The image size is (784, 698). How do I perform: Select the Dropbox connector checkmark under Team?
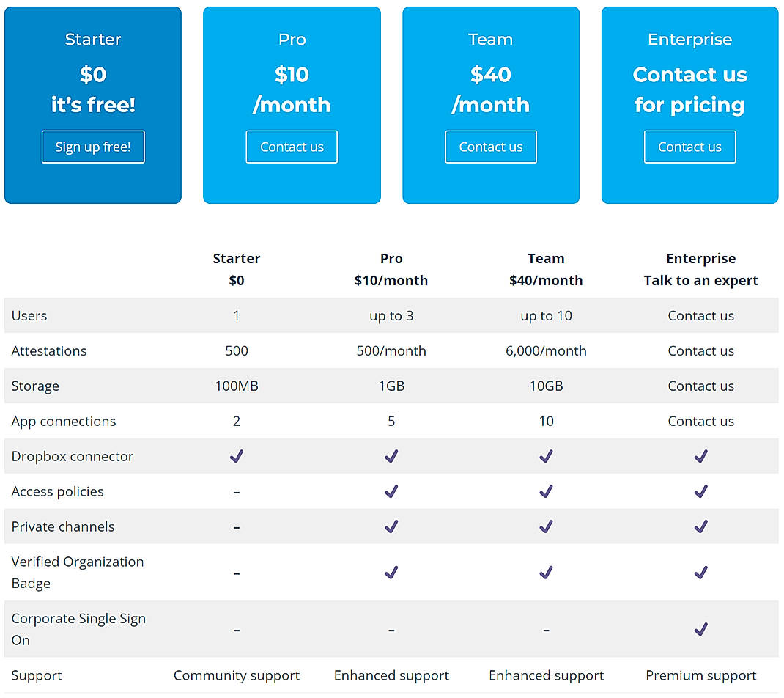point(546,456)
